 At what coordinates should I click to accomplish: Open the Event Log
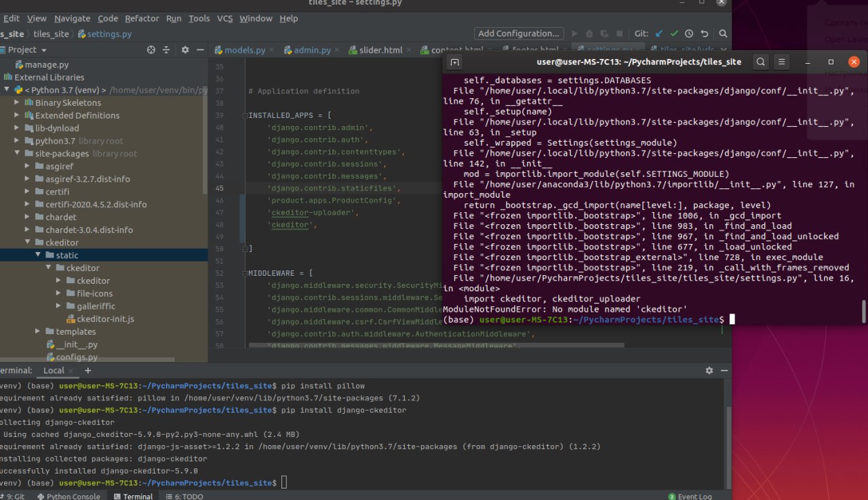coord(690,496)
